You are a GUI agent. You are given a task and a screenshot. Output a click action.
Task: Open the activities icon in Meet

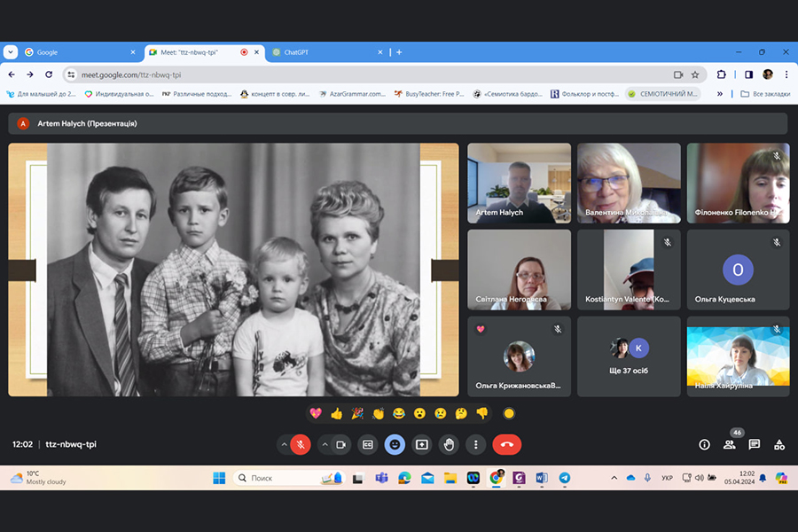coord(779,444)
